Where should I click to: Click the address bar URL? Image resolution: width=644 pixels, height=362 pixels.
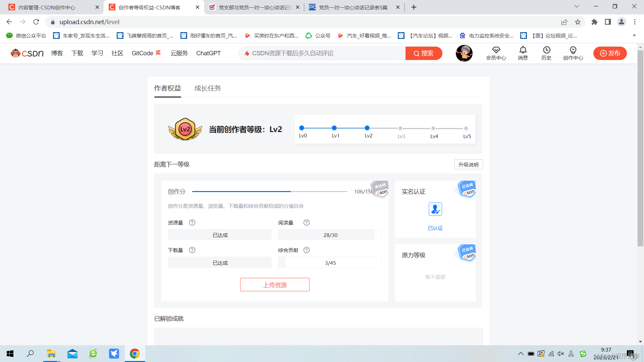click(90, 22)
